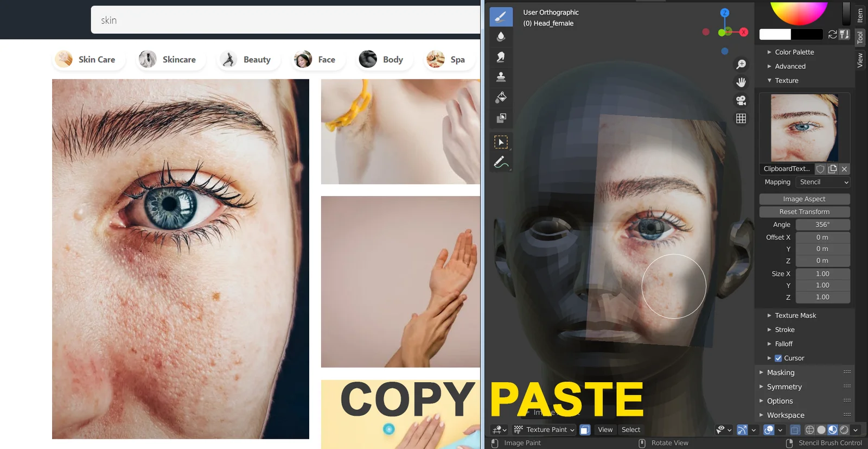The image size is (868, 449).
Task: Expand the Color Palette section
Action: click(794, 52)
